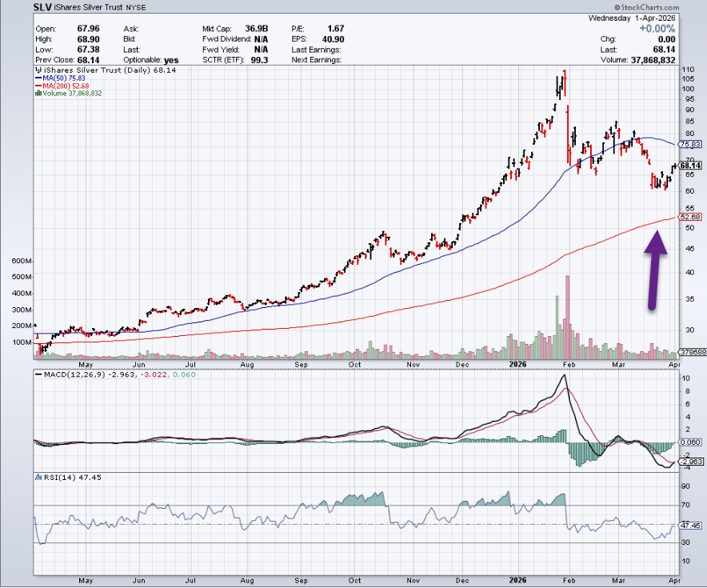Click the red 52.68 MA(200) axis label
Image resolution: width=707 pixels, height=588 pixels.
coord(689,217)
